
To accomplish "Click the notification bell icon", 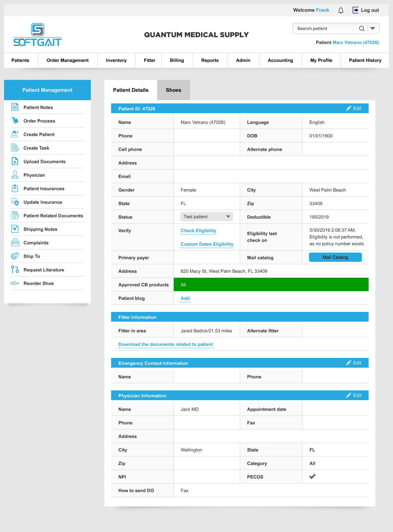I will pos(341,10).
